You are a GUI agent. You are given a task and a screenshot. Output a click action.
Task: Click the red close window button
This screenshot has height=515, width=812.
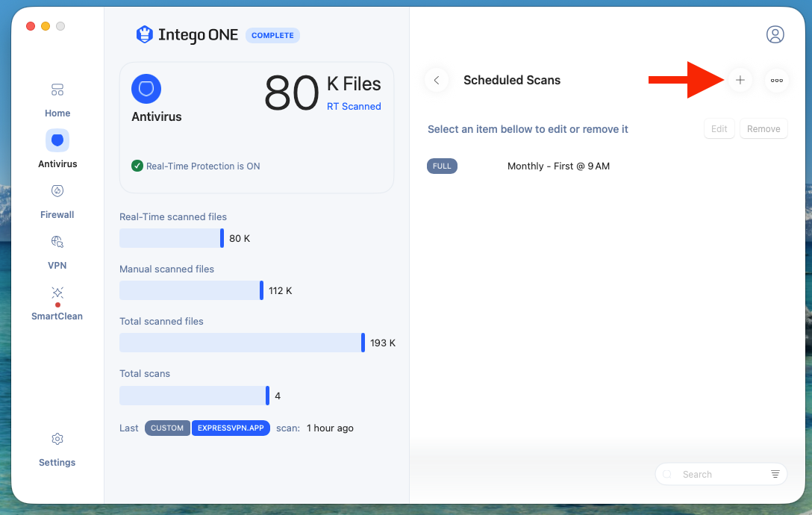(x=31, y=26)
